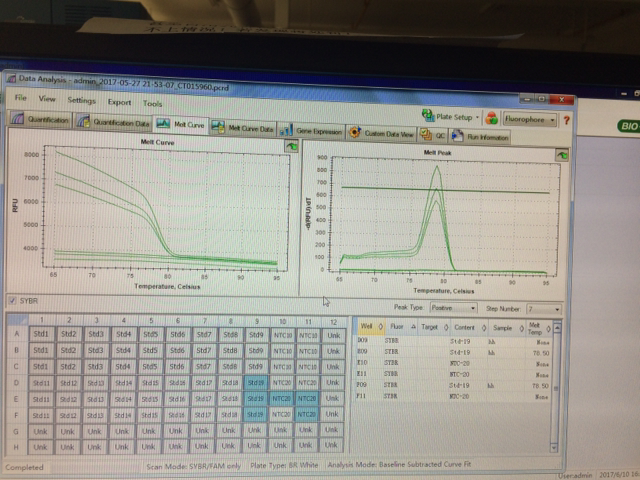Toggle well D9 labeled Std19
The image size is (640, 480).
click(256, 383)
